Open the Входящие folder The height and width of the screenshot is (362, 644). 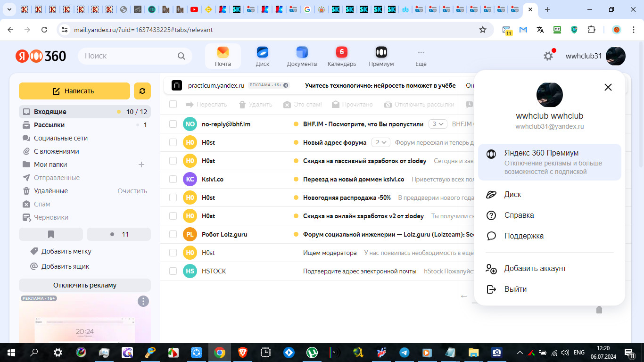(85, 112)
